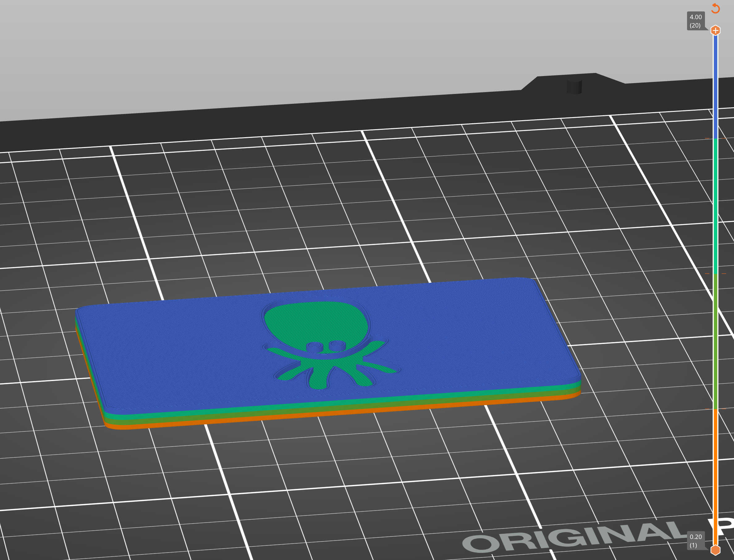Click the color change tick between olive and orange

coord(715,409)
